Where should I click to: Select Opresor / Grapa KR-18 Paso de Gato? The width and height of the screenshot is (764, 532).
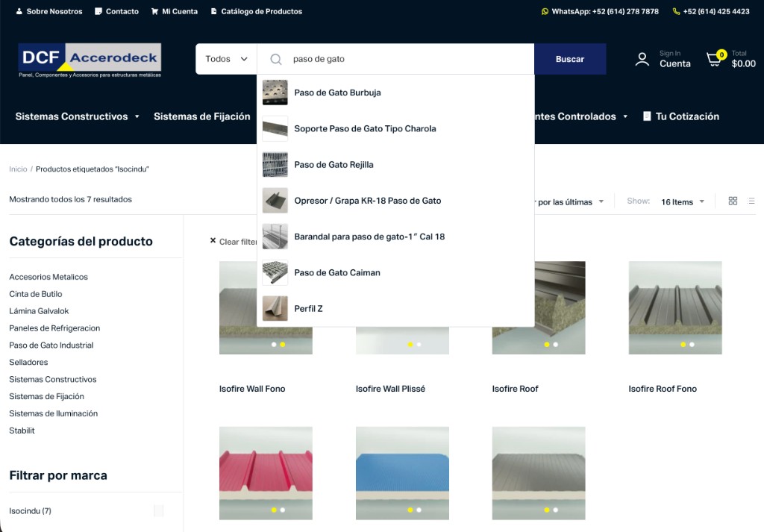[x=367, y=201]
